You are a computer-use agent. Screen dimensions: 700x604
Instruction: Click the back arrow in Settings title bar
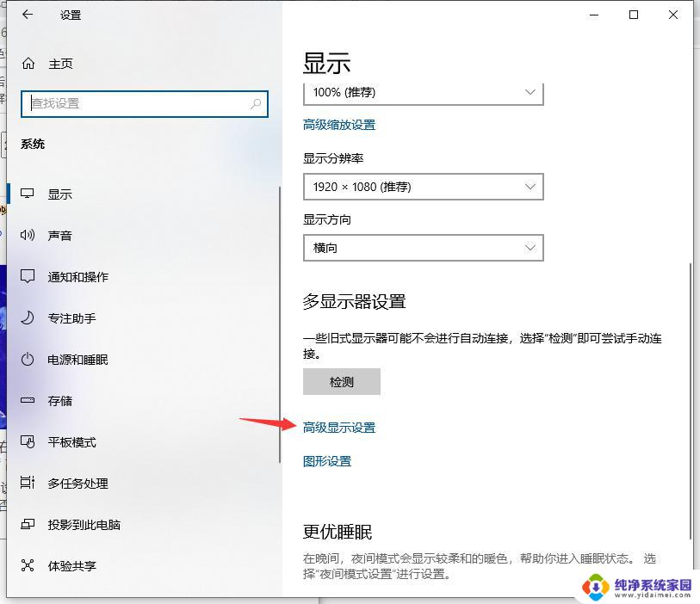click(28, 15)
